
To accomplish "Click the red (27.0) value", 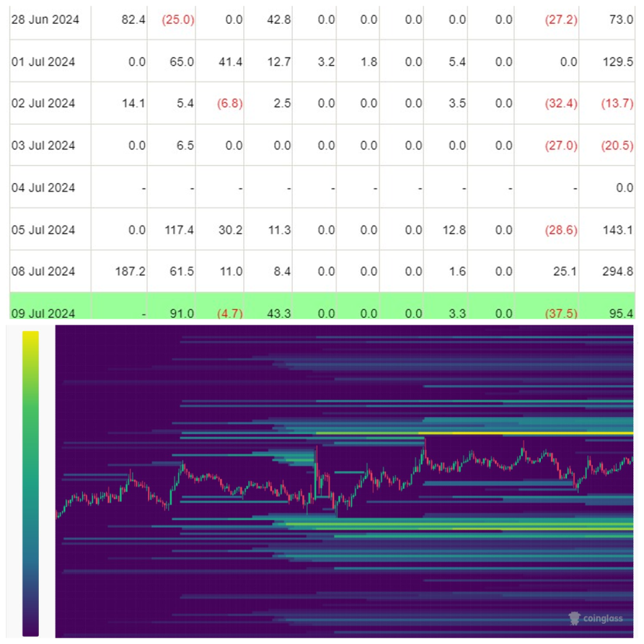I will [561, 146].
